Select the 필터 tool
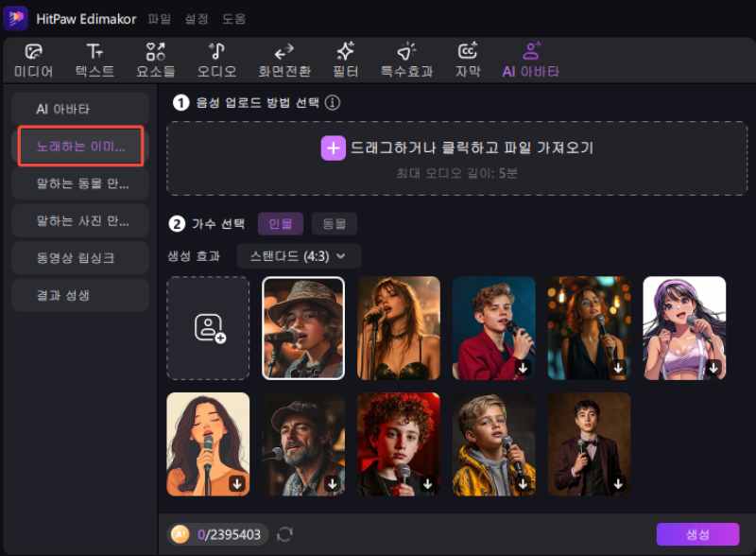Image resolution: width=756 pixels, height=556 pixels. click(x=345, y=59)
